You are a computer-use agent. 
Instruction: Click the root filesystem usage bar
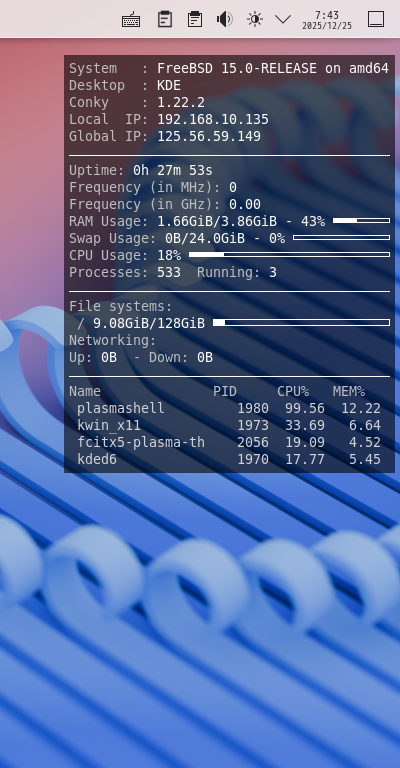(301, 322)
